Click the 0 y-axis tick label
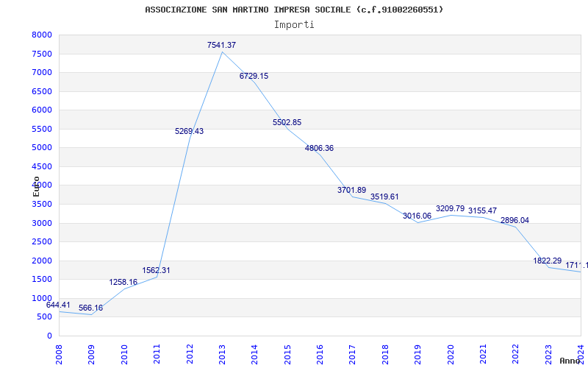The width and height of the screenshot is (588, 368). point(49,336)
